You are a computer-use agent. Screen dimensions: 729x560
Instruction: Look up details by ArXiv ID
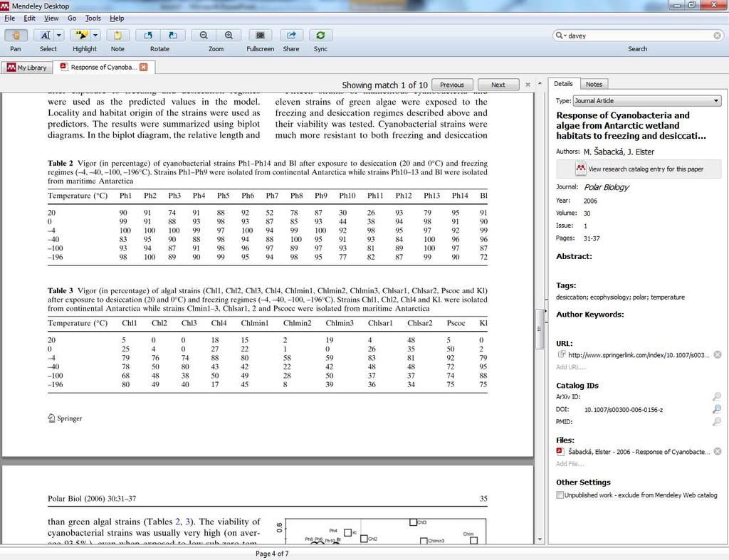(x=717, y=396)
